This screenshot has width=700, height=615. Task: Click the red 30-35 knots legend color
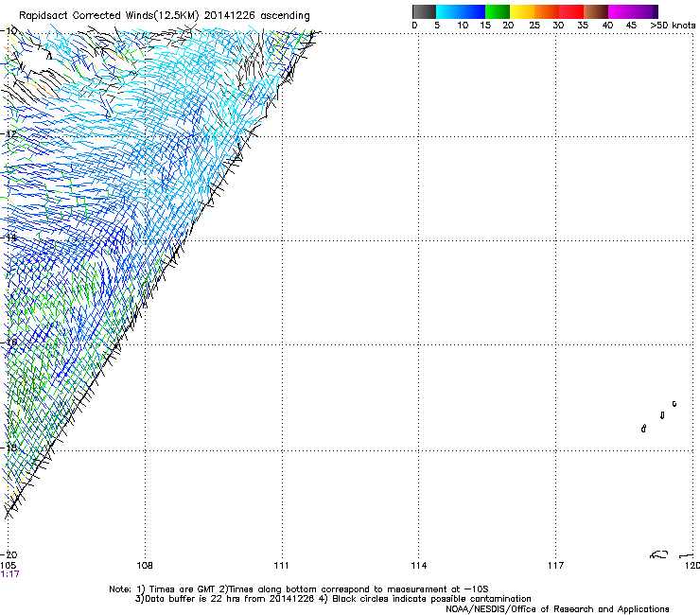[571, 11]
